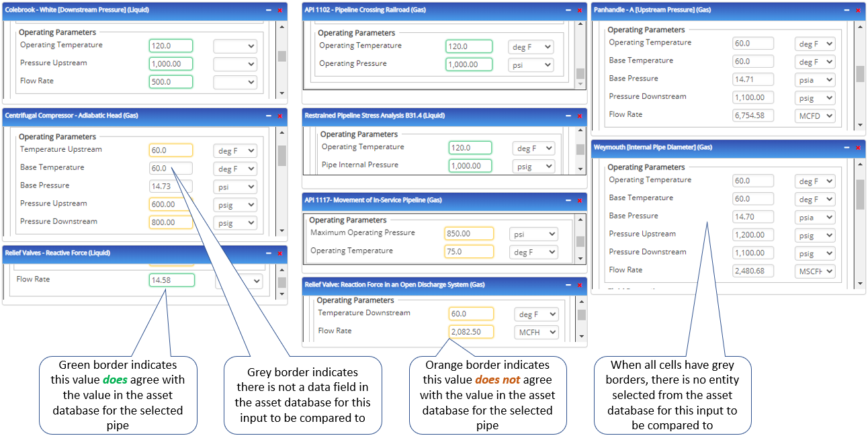The height and width of the screenshot is (438, 868).
Task: Edit Operating Temperature 120.0 in Colebrook-White
Action: (x=171, y=45)
